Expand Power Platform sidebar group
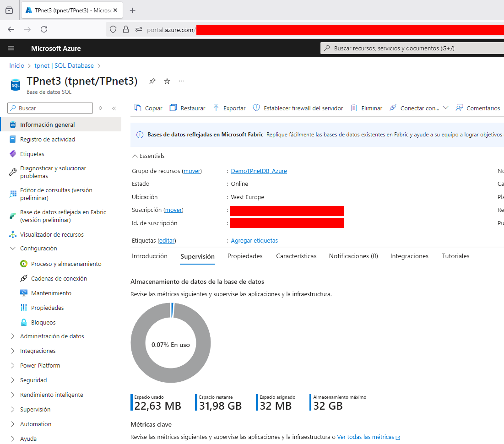Screen dimensions: 504x444 (x=13, y=366)
